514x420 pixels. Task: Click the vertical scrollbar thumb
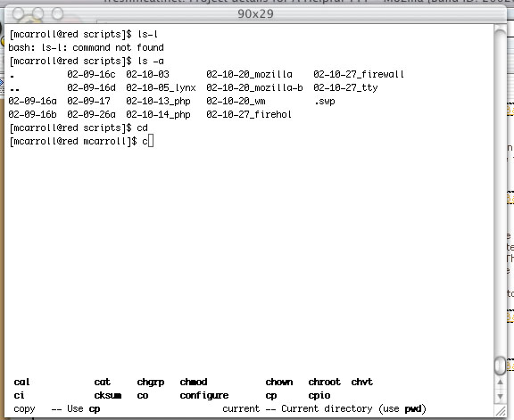click(500, 366)
